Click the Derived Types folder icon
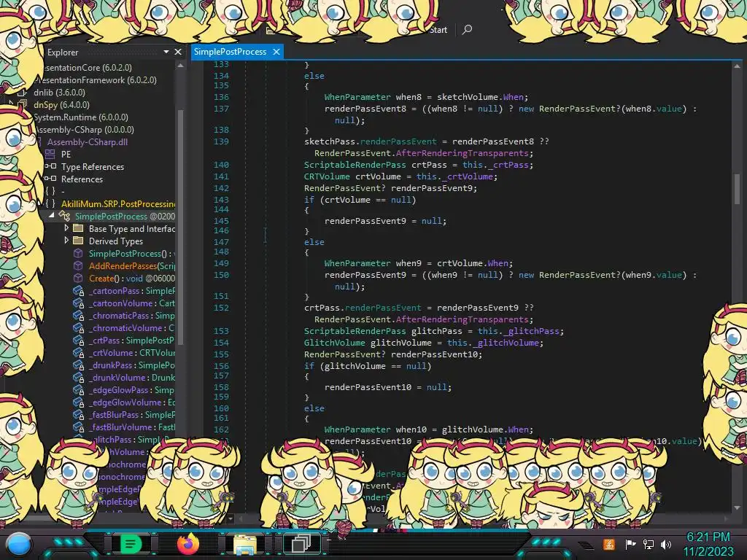This screenshot has width=747, height=560. coord(78,241)
